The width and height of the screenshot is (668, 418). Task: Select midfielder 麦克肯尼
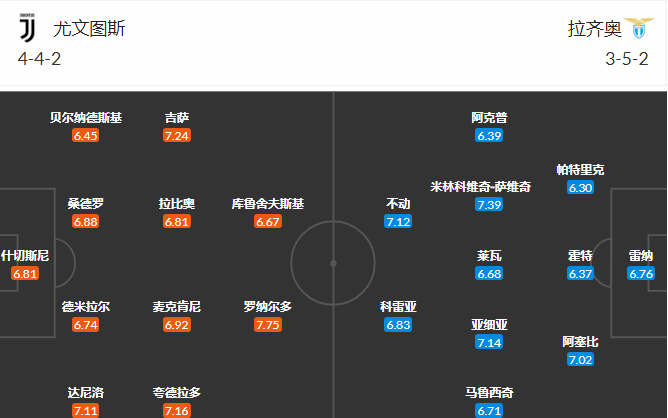point(177,307)
